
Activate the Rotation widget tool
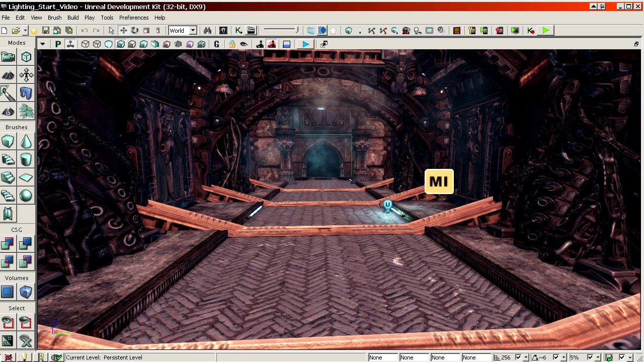pyautogui.click(x=135, y=31)
